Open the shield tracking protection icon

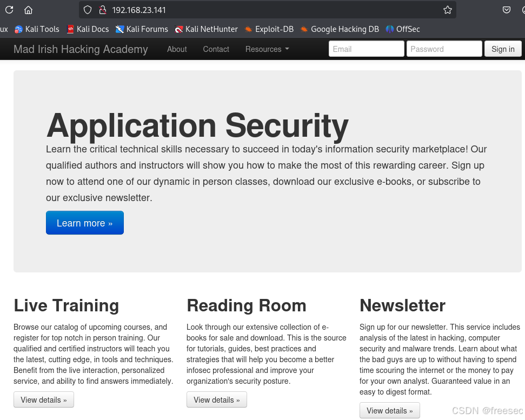88,10
